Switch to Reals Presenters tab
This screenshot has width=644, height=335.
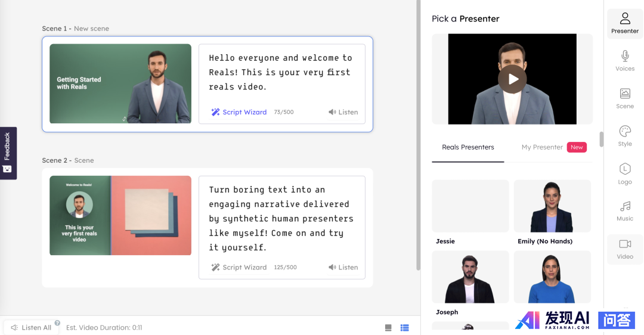468,147
